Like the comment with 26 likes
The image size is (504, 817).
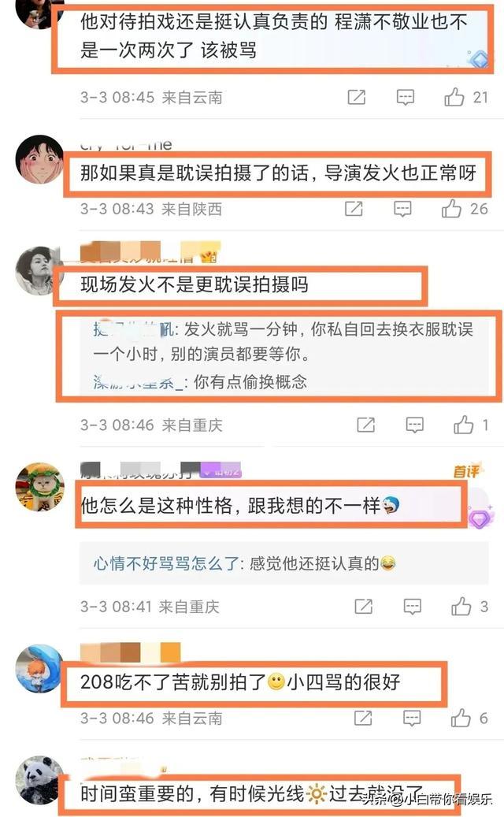click(451, 209)
